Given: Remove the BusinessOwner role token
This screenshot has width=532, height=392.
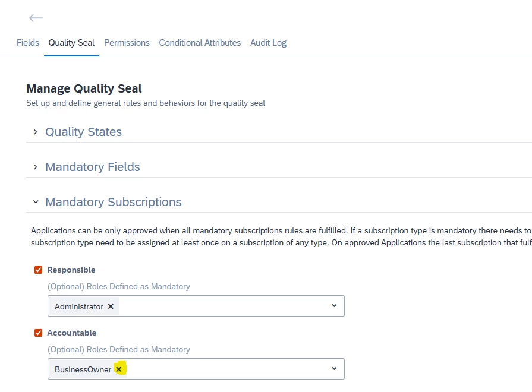Looking at the screenshot, I should coord(119,369).
